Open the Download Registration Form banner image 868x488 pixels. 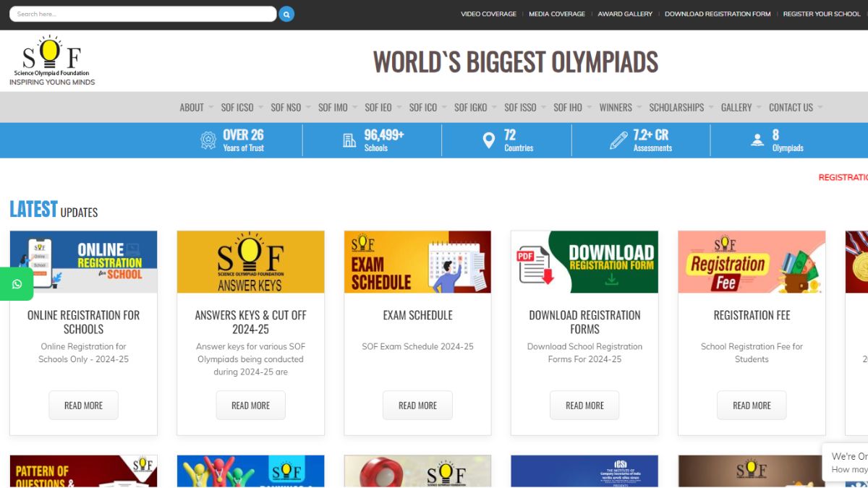coord(584,262)
